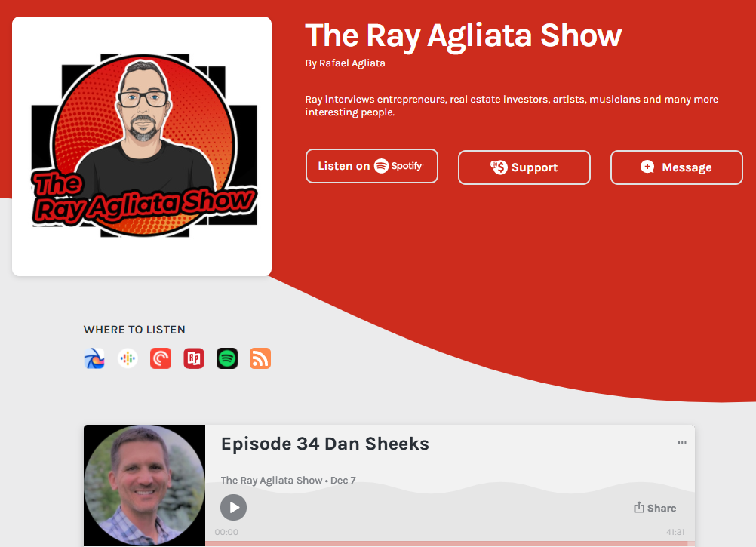This screenshot has height=547, width=756.
Task: Play Episode 34 Dan Sheeks
Action: tap(234, 508)
